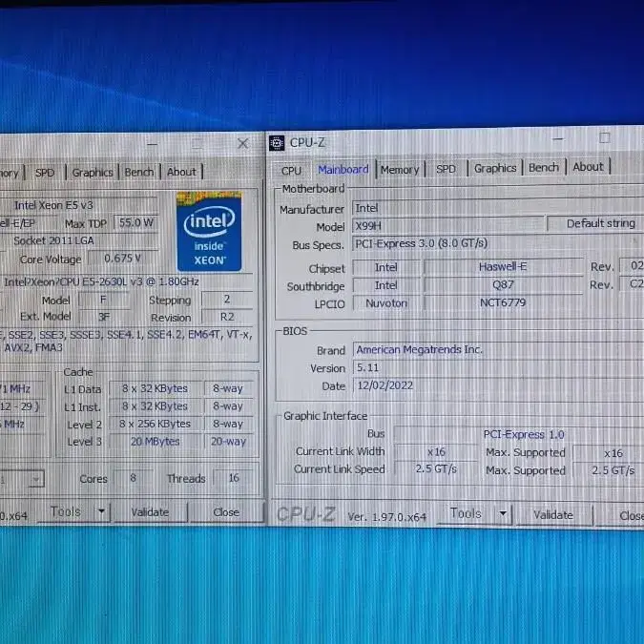644x644 pixels.
Task: Click the Model field 'X99H'
Action: click(447, 226)
